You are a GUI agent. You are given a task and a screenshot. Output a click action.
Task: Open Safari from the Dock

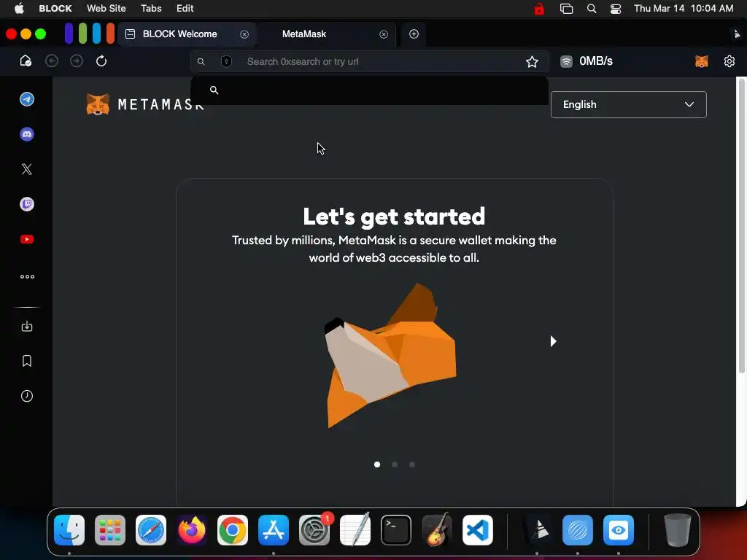point(151,530)
